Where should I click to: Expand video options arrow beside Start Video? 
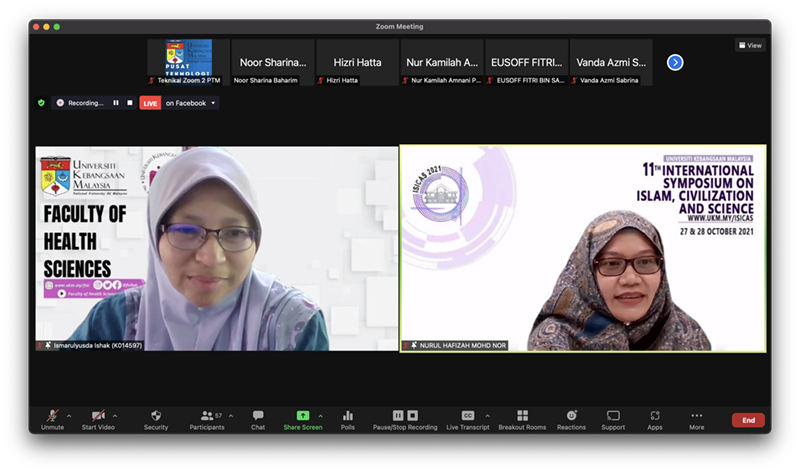click(x=115, y=415)
